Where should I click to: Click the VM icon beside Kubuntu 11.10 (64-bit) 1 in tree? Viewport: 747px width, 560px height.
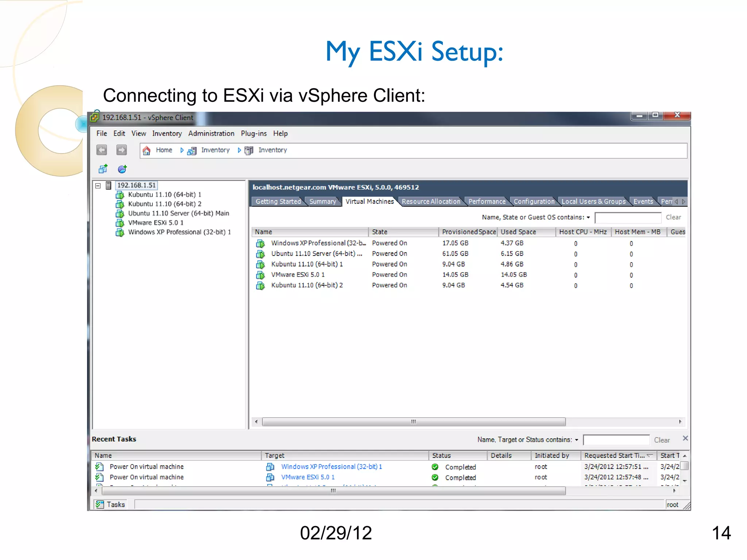[x=120, y=195]
